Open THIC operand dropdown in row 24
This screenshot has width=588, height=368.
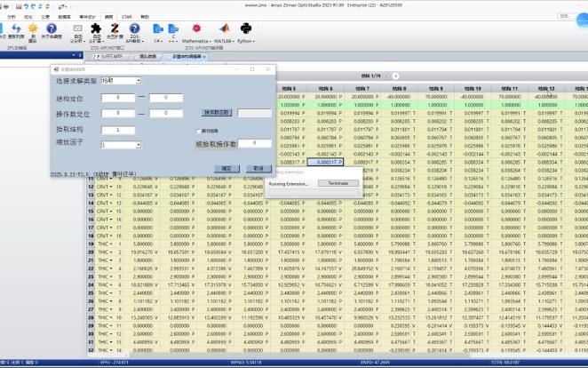pos(111,285)
